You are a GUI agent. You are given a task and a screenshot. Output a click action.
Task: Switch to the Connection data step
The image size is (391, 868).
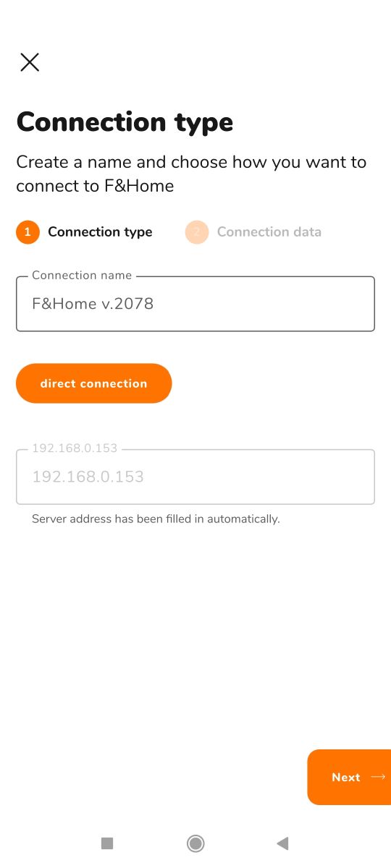[x=269, y=232]
